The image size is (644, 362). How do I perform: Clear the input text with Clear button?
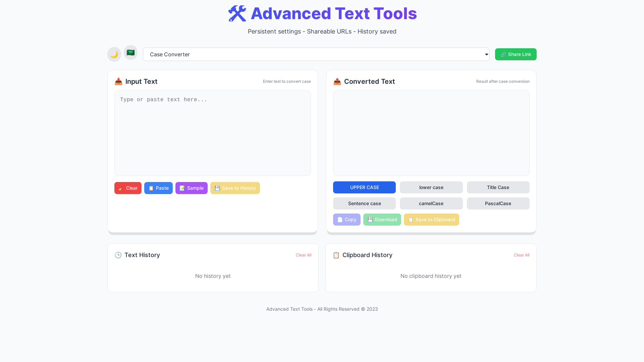(x=128, y=188)
